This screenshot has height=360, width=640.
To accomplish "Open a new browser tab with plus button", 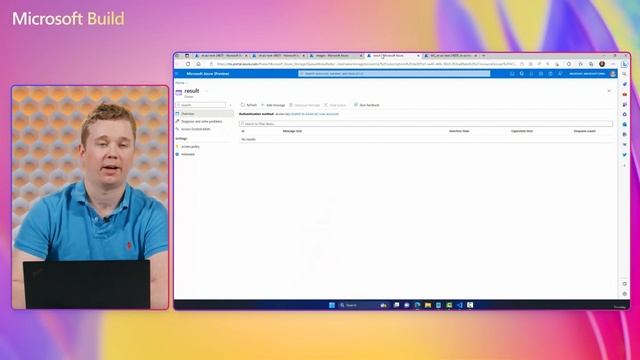I will [x=484, y=56].
